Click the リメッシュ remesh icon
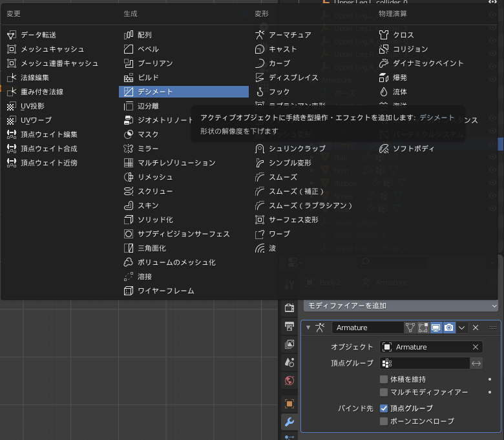Viewport: 504px width, 440px height. pyautogui.click(x=128, y=177)
